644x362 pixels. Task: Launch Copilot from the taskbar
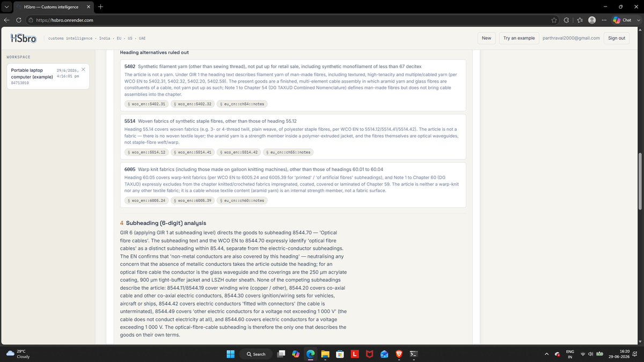coord(295,354)
